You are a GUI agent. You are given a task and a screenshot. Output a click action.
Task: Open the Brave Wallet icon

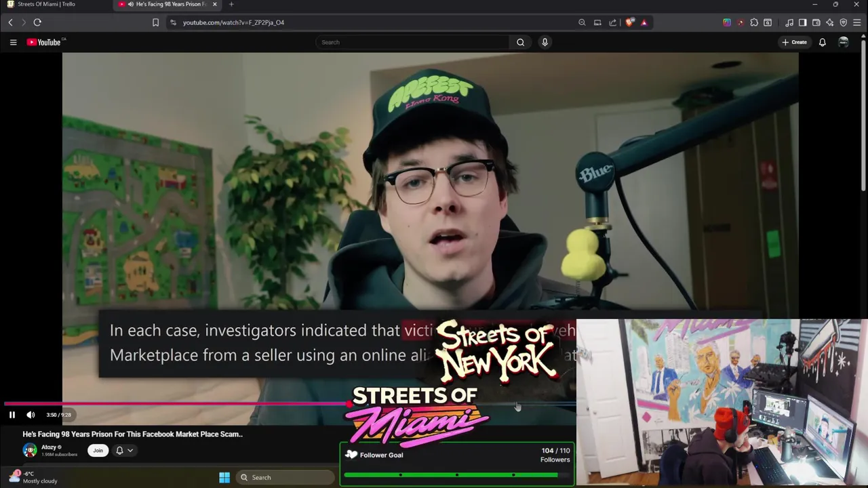click(x=816, y=22)
